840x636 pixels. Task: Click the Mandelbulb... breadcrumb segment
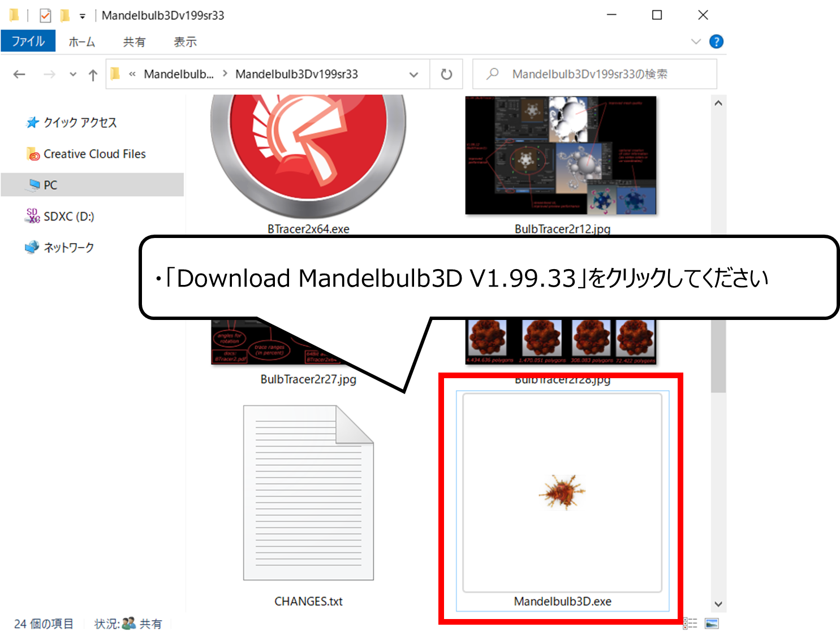[x=179, y=74]
